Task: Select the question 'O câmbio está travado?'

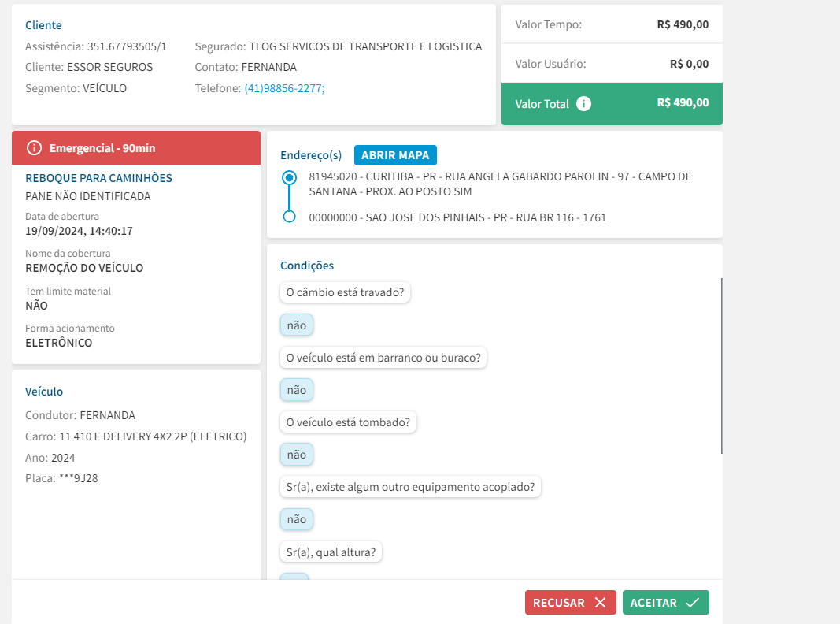Action: click(345, 292)
